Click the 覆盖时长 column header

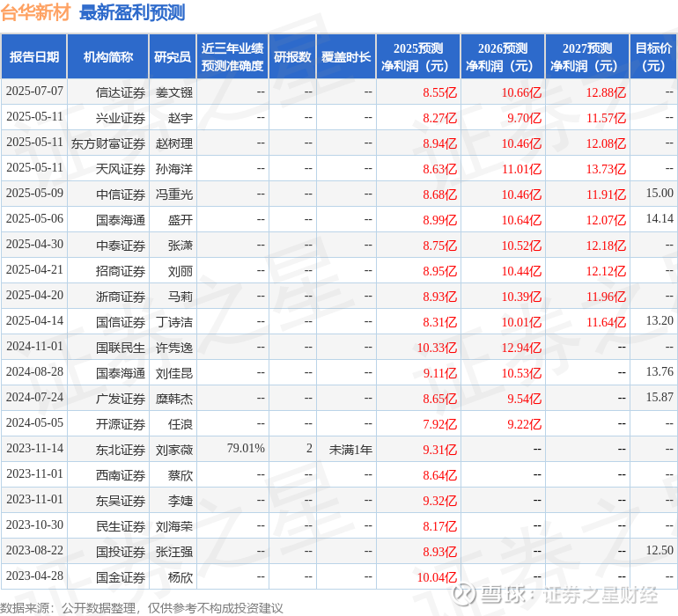(x=346, y=56)
